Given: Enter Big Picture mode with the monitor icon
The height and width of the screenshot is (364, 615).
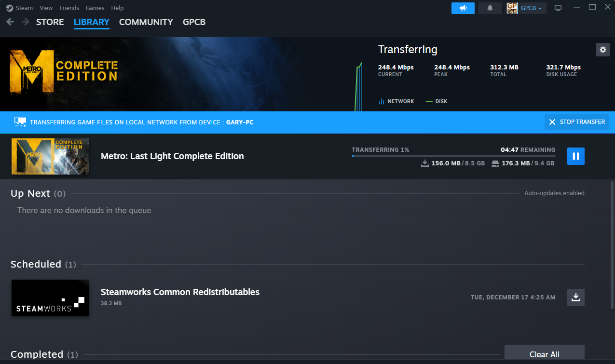Looking at the screenshot, I should (x=558, y=8).
